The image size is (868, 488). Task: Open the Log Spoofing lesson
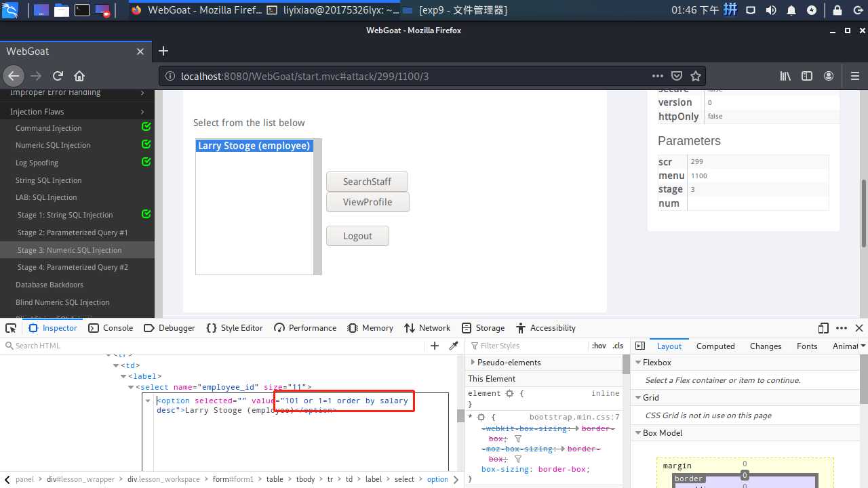click(37, 163)
